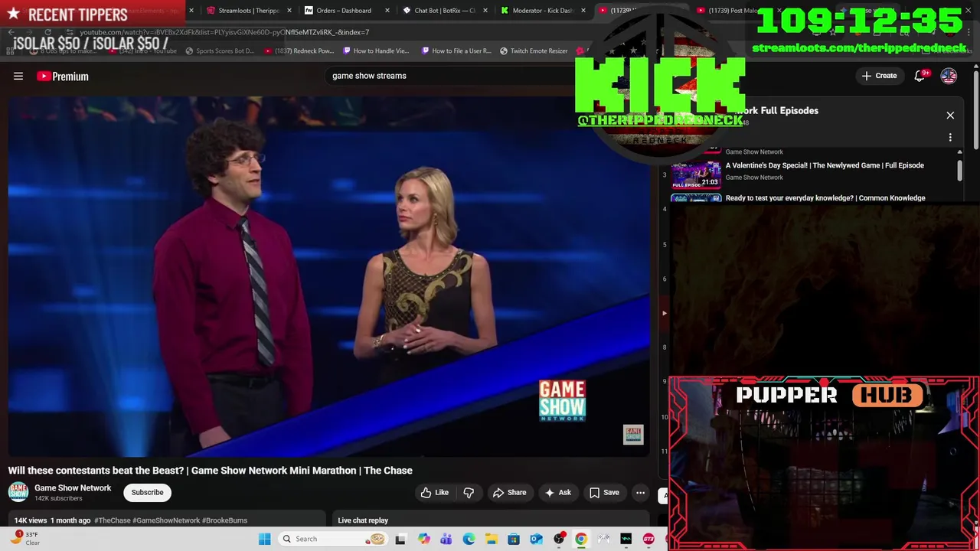980x551 pixels.
Task: Open the account avatar menu
Action: [949, 76]
